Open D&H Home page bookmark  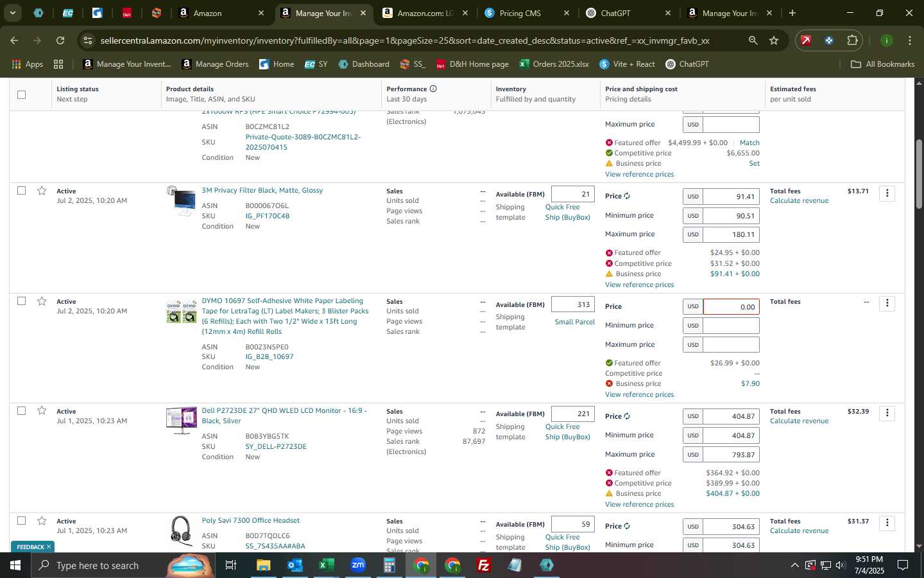473,64
